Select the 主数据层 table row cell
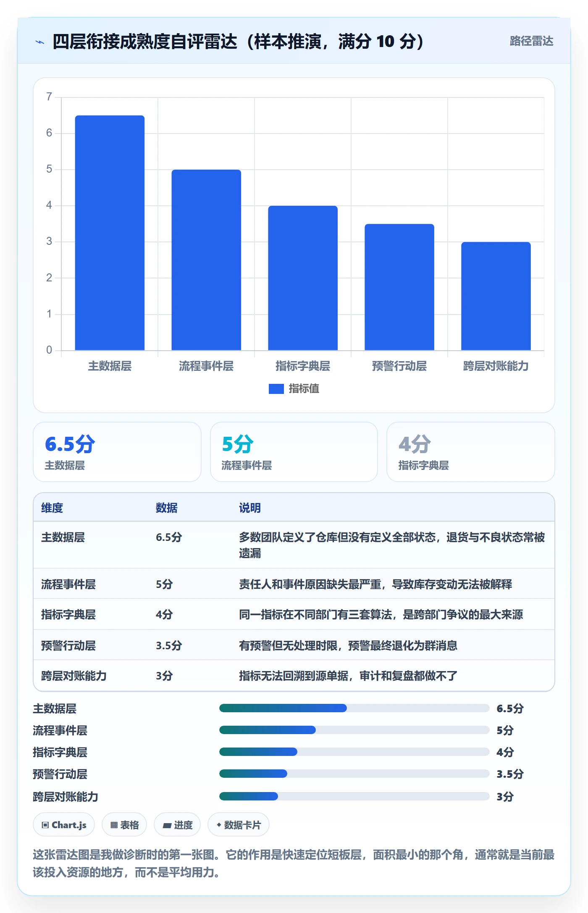 click(63, 537)
